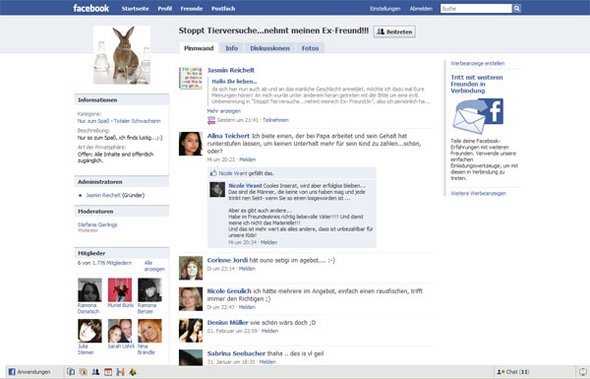Open Jasmin Reichelt's post avatar
590x379 pixels.
(x=190, y=78)
